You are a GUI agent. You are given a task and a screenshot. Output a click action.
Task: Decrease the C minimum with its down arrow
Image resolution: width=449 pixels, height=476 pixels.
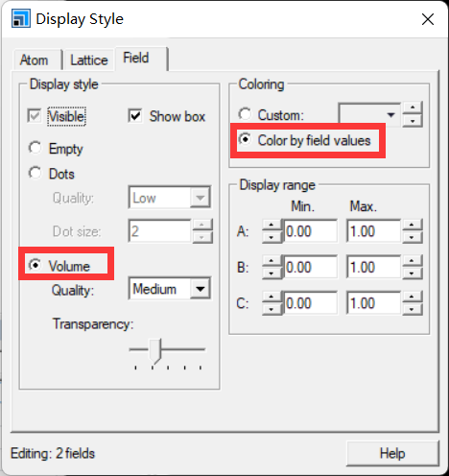(272, 309)
